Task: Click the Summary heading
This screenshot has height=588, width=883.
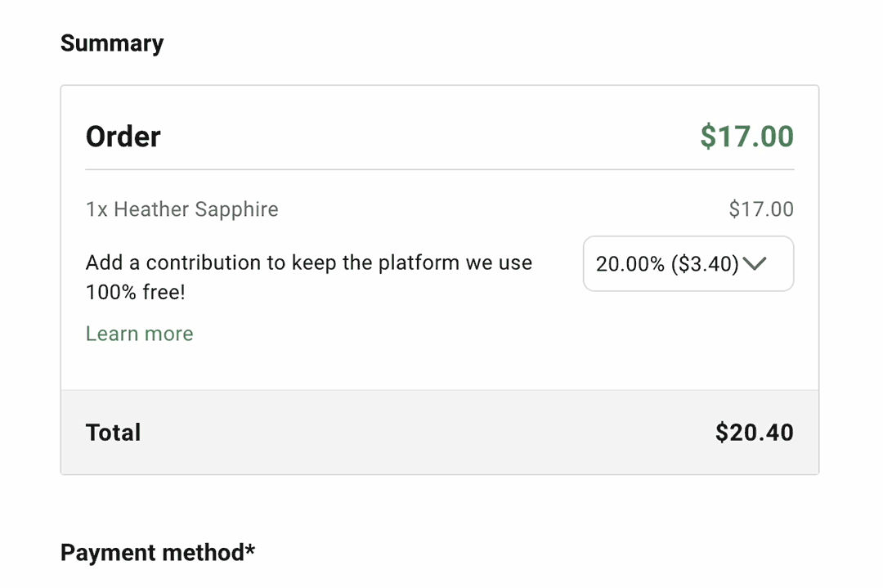Action: (x=112, y=43)
